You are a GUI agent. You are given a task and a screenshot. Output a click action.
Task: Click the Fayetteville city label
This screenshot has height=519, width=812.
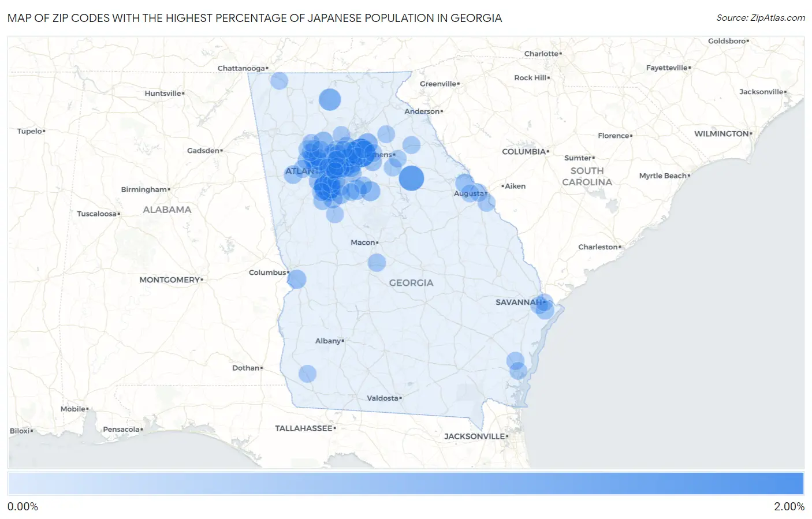click(667, 68)
